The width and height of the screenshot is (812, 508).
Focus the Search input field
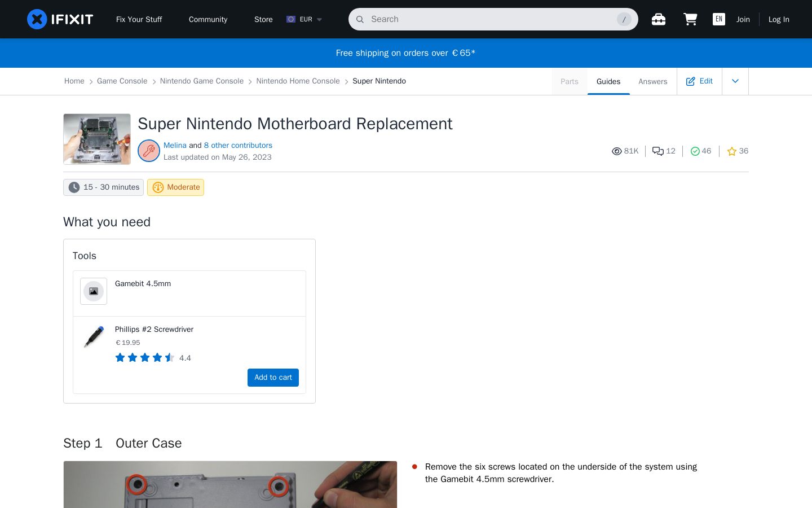(x=493, y=19)
